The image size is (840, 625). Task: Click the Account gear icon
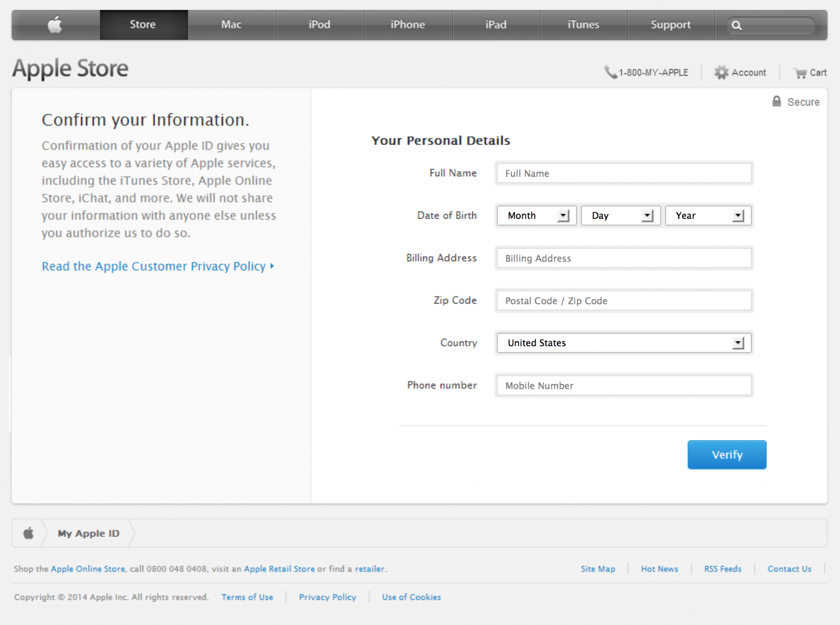click(x=721, y=72)
